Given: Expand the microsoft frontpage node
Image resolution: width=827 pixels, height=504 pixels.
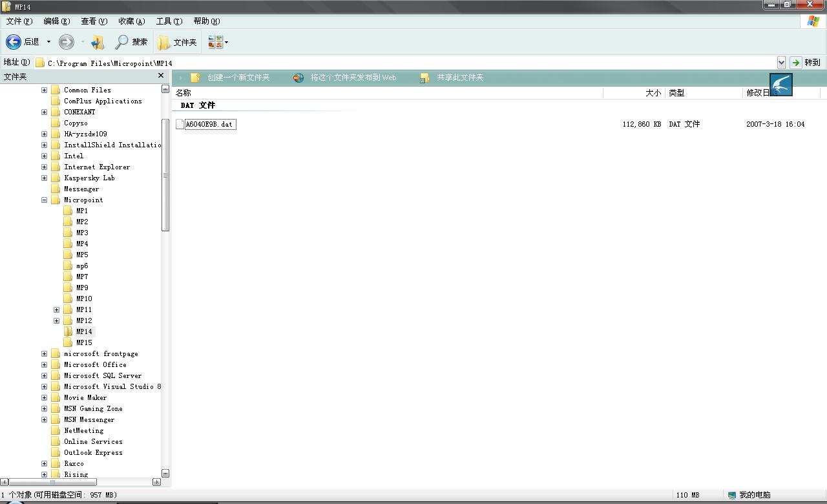Looking at the screenshot, I should click(45, 353).
